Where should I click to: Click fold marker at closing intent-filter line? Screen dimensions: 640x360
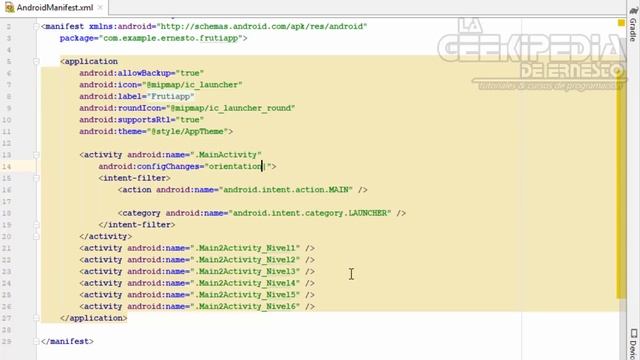tap(36, 225)
